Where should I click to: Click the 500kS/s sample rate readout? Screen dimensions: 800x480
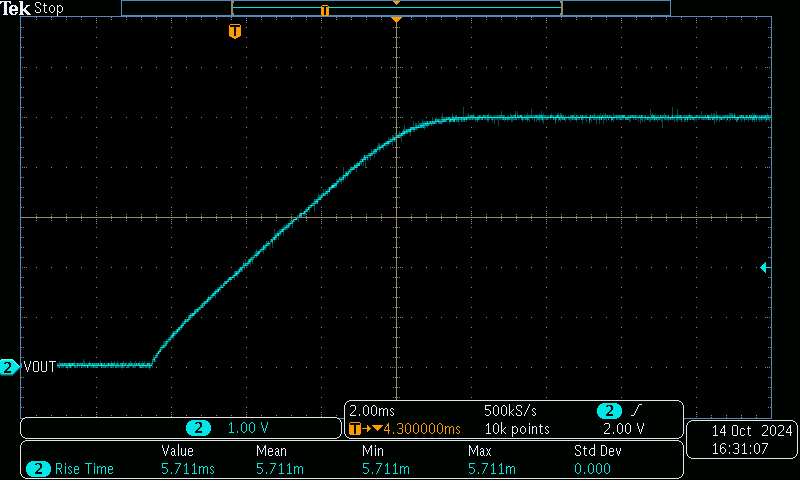(x=510, y=412)
